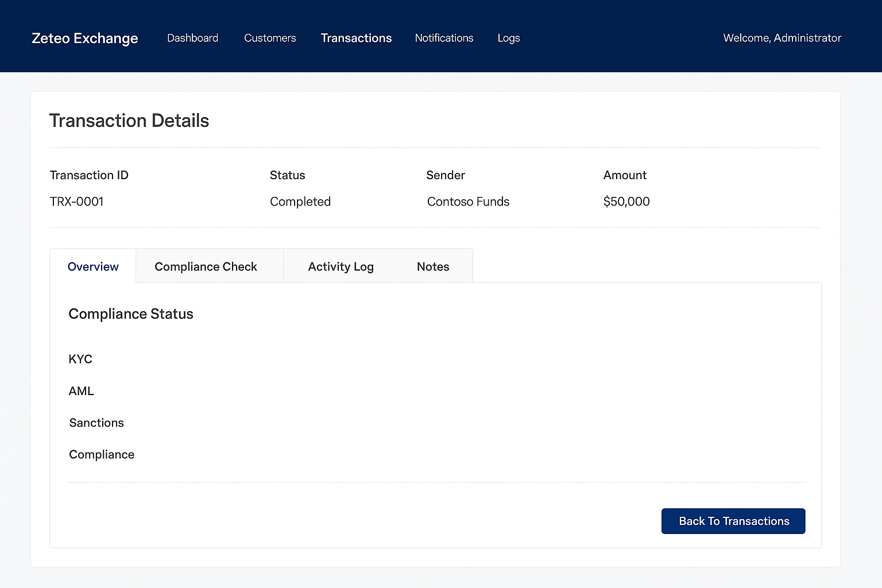882x588 pixels.
Task: Navigate to the Dashboard page
Action: coord(192,38)
